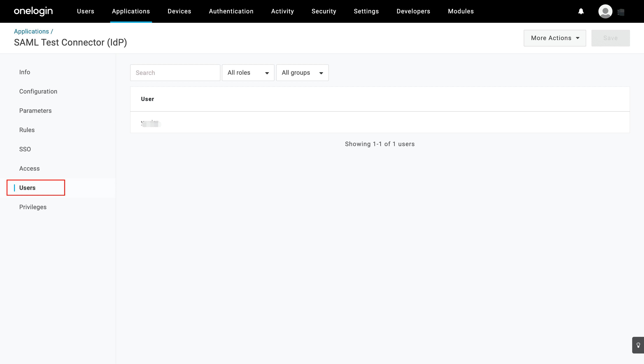Expand the All groups dropdown
The height and width of the screenshot is (364, 644).
[302, 73]
